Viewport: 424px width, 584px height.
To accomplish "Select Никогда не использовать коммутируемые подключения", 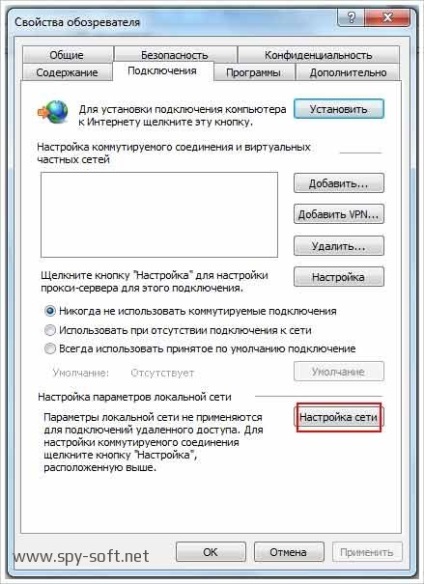I will pyautogui.click(x=50, y=311).
